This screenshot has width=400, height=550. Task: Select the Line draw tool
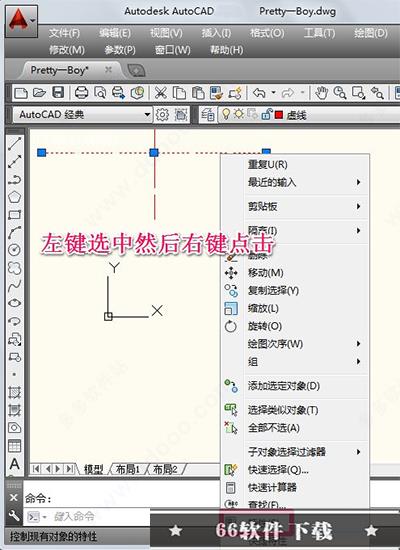pyautogui.click(x=14, y=143)
